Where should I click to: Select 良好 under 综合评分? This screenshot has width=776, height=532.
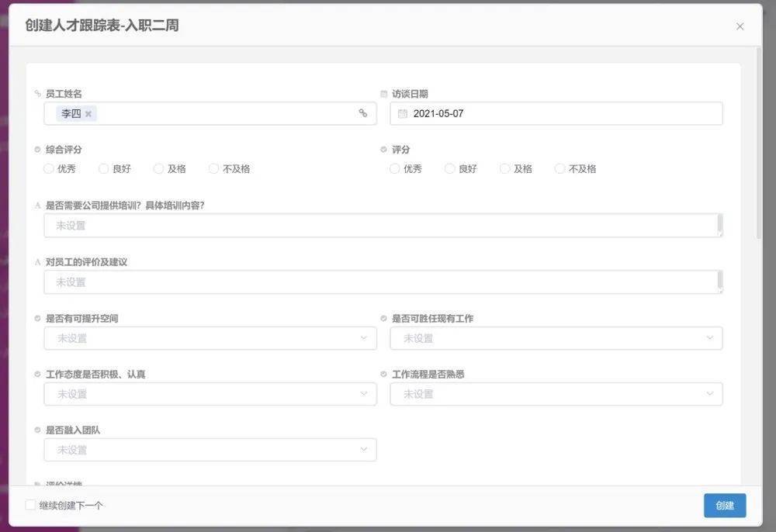104,169
